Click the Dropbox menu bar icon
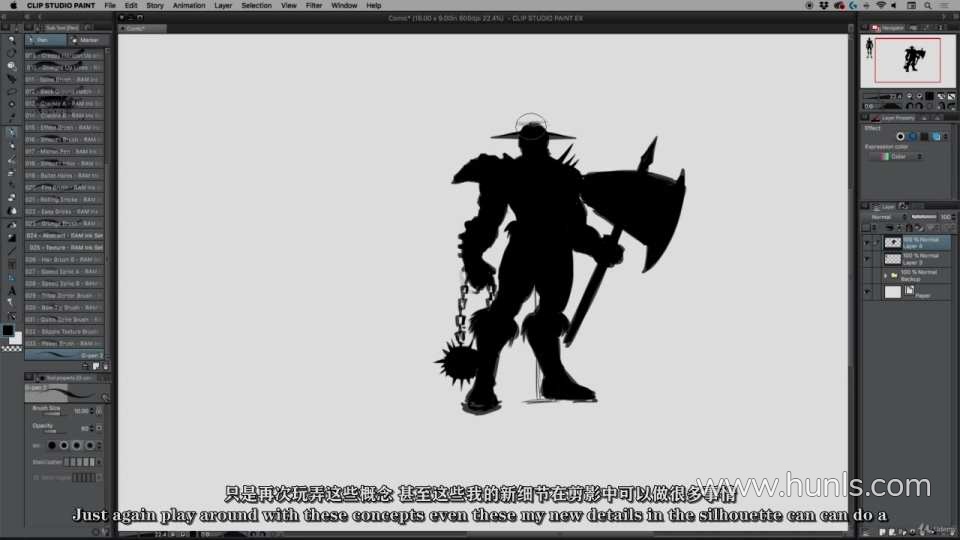The height and width of the screenshot is (540, 960). coord(824,5)
